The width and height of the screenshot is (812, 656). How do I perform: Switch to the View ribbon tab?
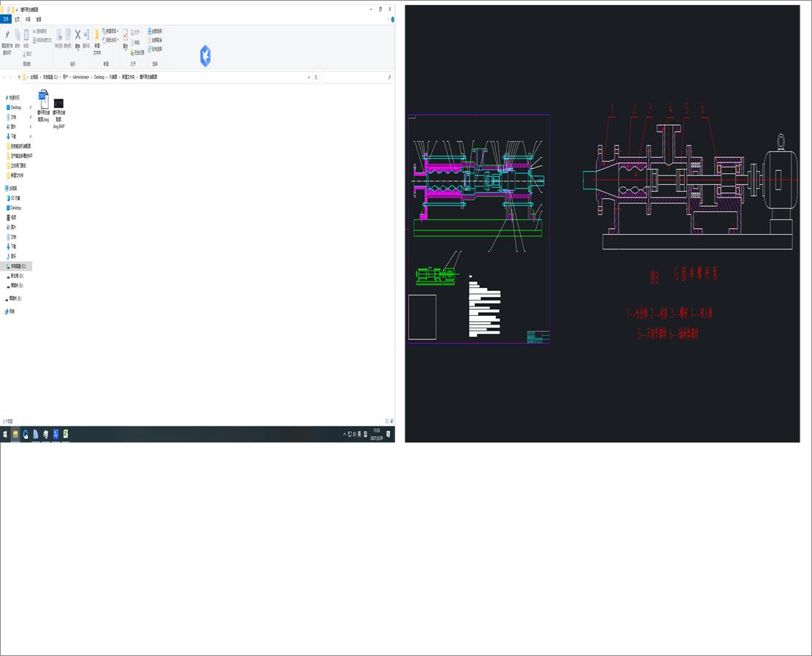39,19
